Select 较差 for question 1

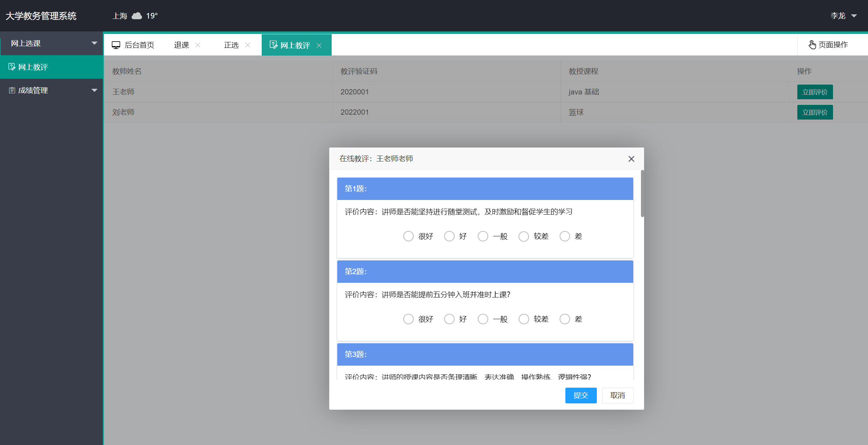pyautogui.click(x=524, y=236)
